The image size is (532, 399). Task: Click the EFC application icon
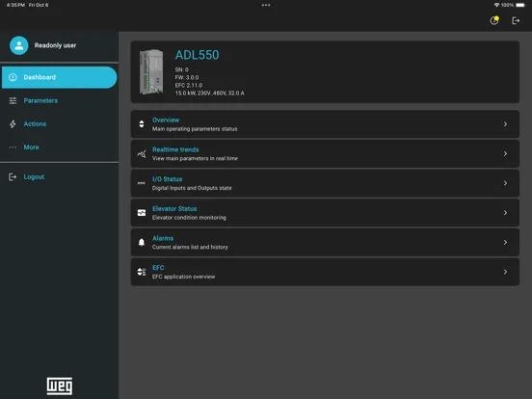pos(142,272)
